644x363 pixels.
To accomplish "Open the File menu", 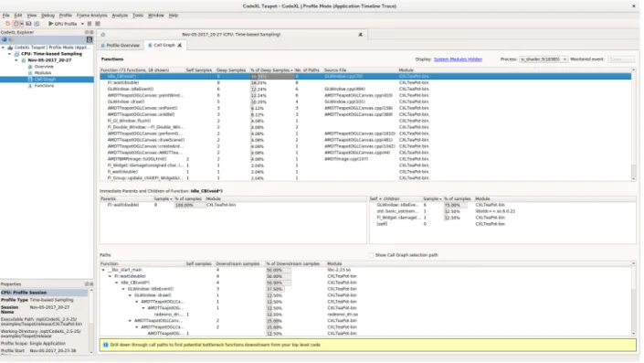I will click(5, 16).
